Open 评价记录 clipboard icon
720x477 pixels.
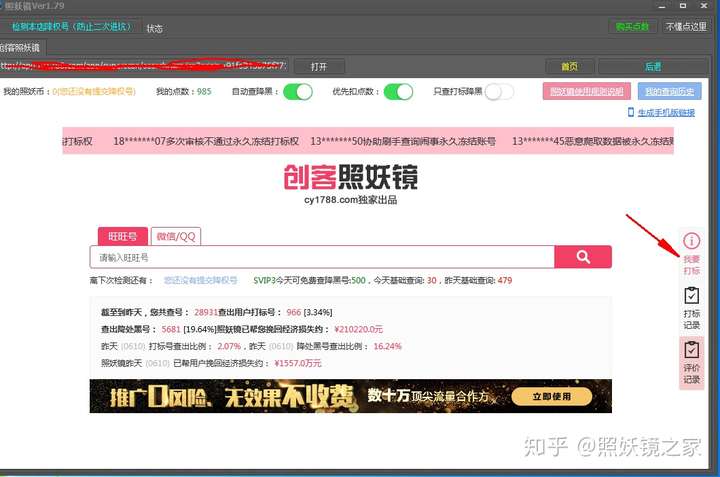pos(692,350)
